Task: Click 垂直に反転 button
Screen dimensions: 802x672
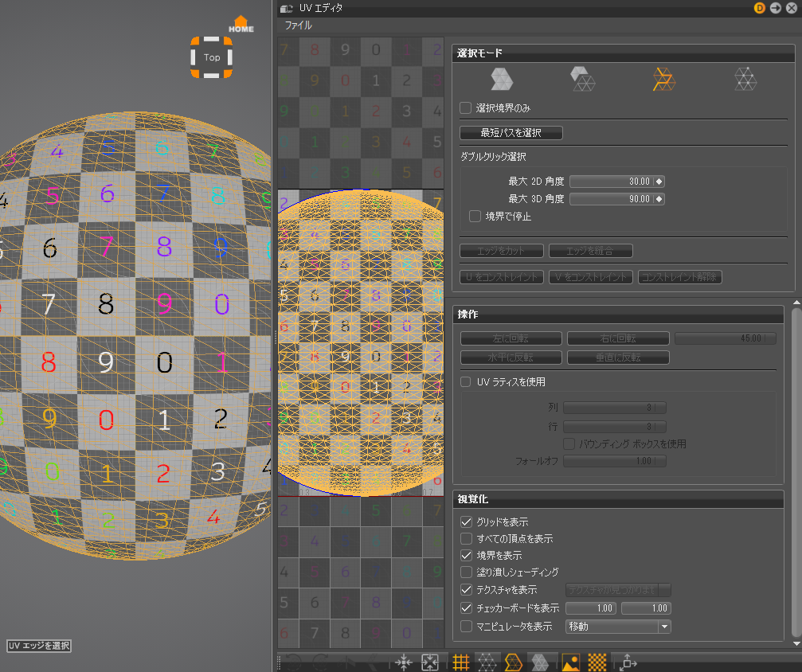Action: coord(617,357)
